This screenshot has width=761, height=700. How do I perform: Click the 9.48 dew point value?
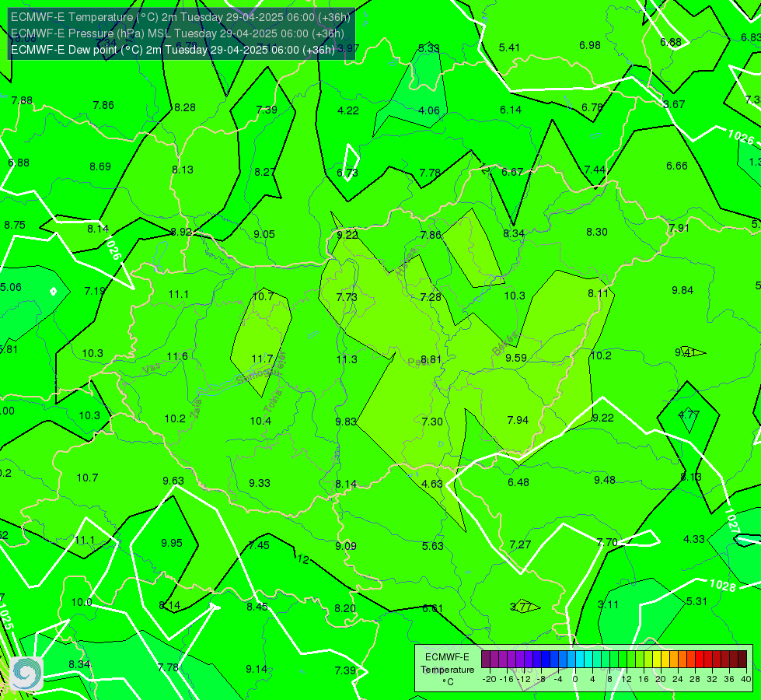point(605,481)
